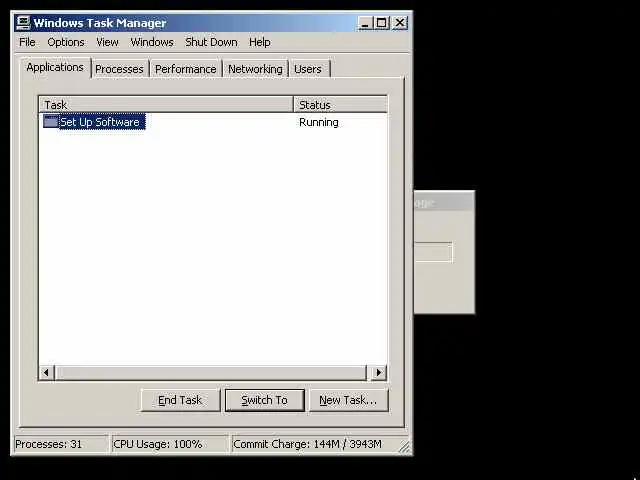Open the Help menu
This screenshot has width=640, height=480.
click(x=260, y=42)
